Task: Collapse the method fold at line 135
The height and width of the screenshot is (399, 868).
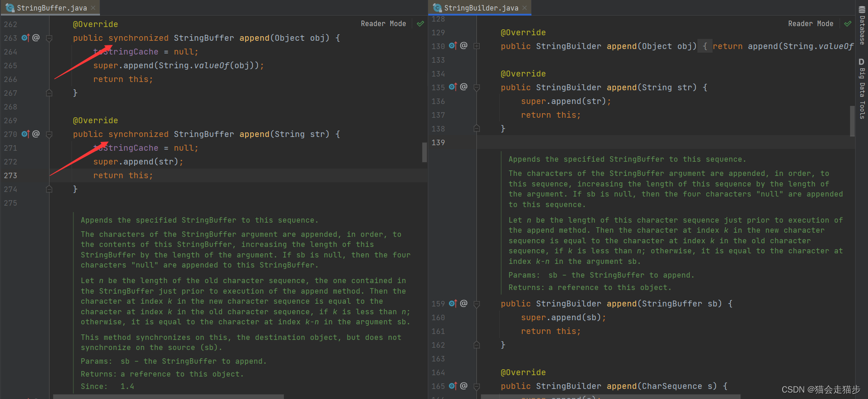Action: (477, 87)
